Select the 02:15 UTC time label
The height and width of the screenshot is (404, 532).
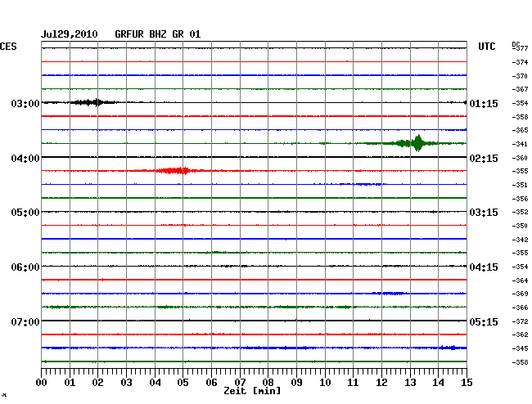[484, 159]
